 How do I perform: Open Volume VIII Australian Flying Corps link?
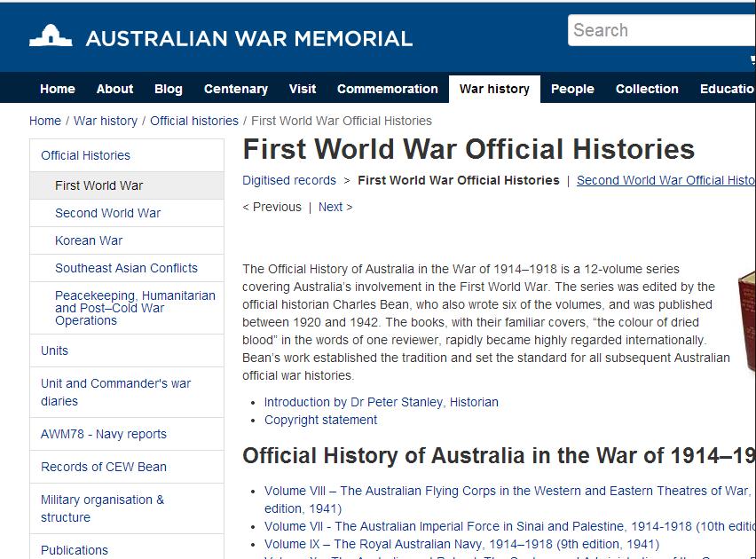pyautogui.click(x=508, y=500)
